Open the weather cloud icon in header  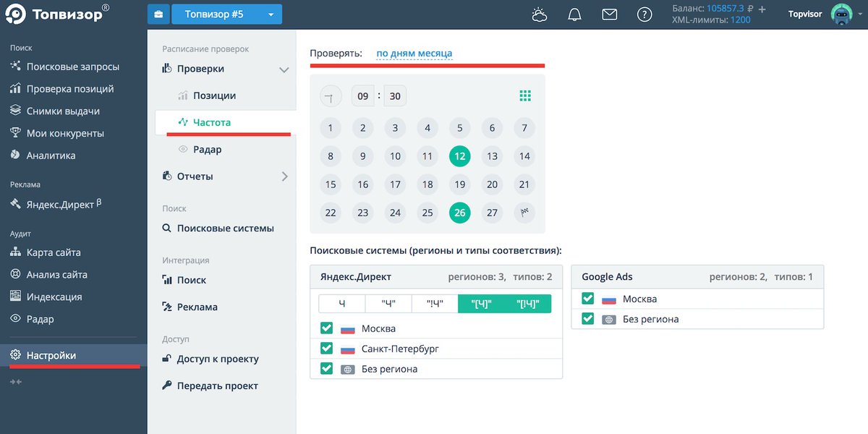click(x=539, y=14)
